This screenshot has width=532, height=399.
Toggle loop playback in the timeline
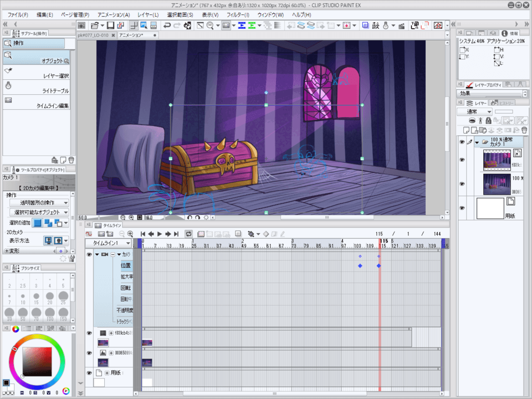click(188, 234)
